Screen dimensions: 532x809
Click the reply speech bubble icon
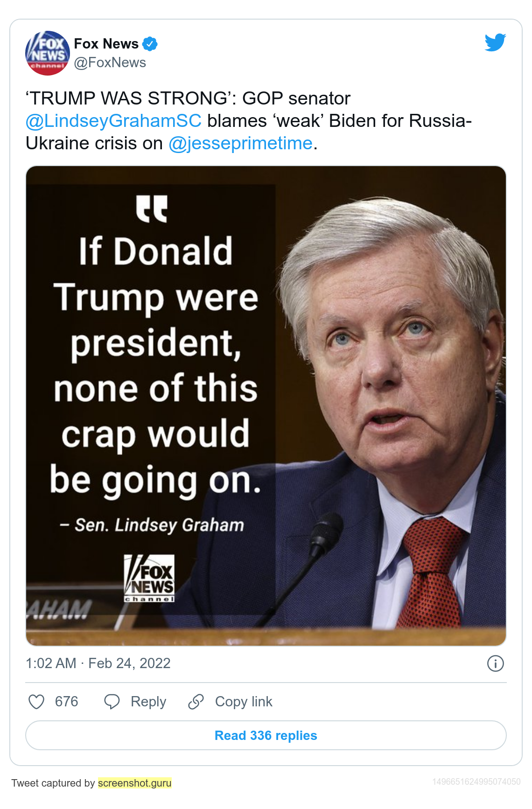112,701
